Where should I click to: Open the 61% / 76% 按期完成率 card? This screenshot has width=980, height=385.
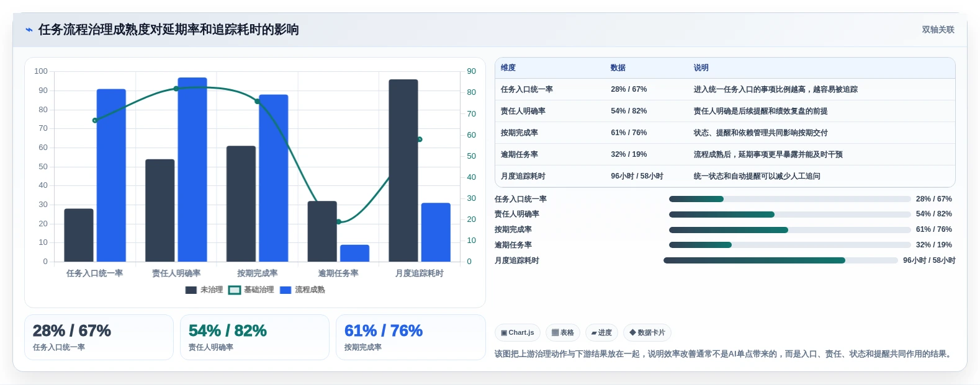coord(410,337)
